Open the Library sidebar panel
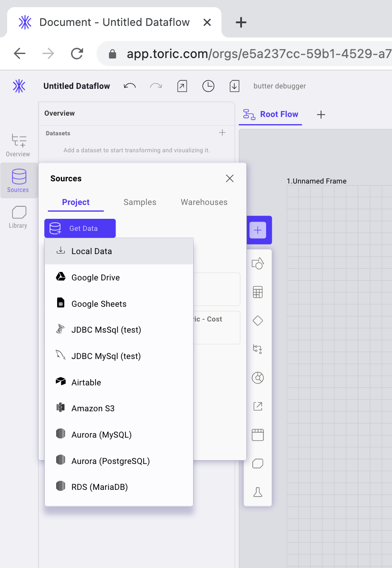392x568 pixels. coord(18,217)
